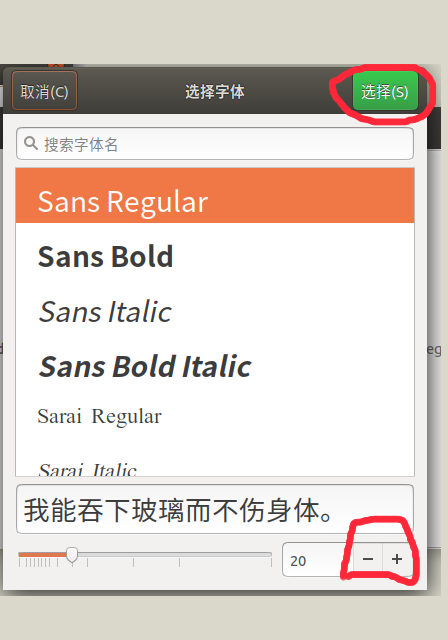The image size is (448, 640).
Task: Increase font size with the plus button
Action: tap(397, 559)
